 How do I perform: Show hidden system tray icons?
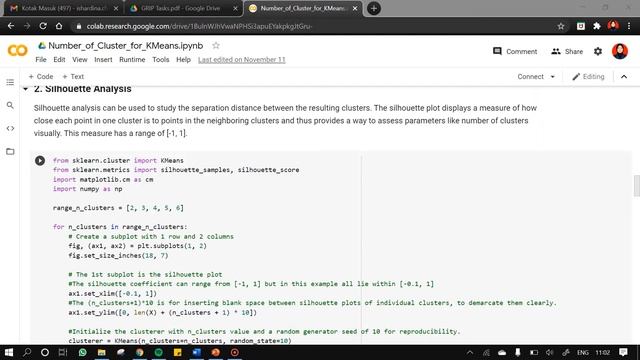tap(470, 352)
